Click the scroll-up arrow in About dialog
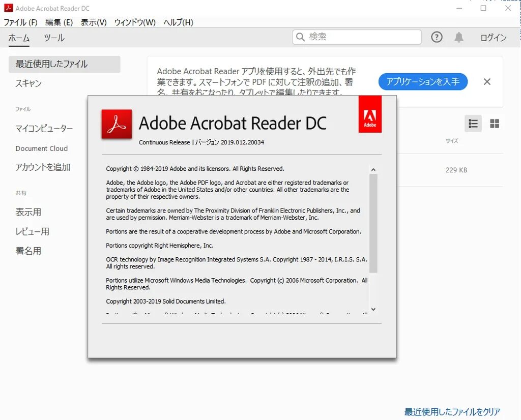This screenshot has width=521, height=420. [373, 170]
